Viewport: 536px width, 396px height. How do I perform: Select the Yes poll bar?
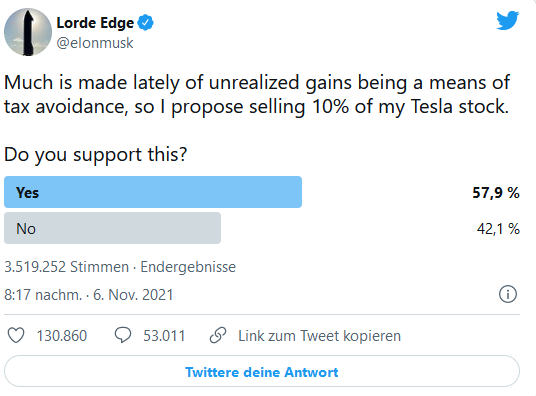pos(153,192)
